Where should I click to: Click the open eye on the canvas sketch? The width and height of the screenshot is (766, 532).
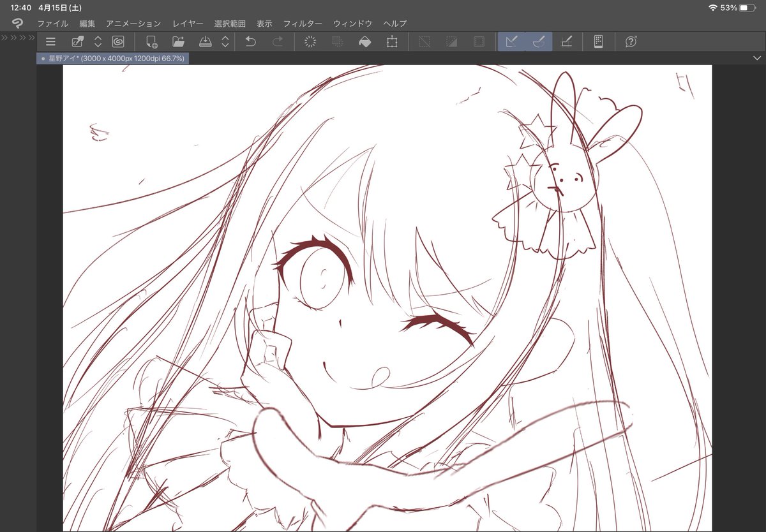pos(315,272)
